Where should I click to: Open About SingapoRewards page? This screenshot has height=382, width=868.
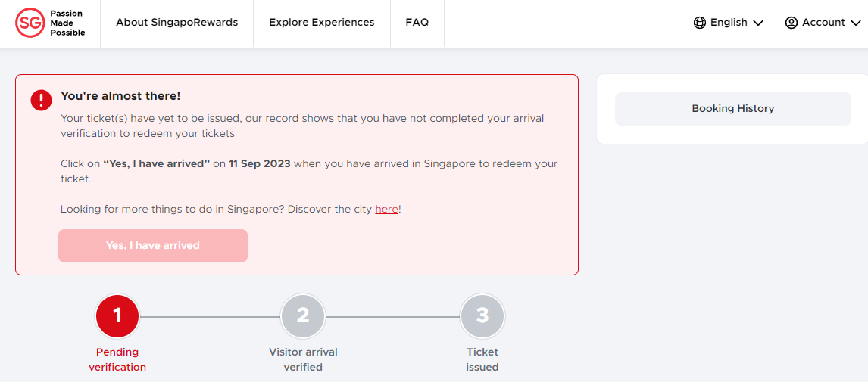pos(176,23)
